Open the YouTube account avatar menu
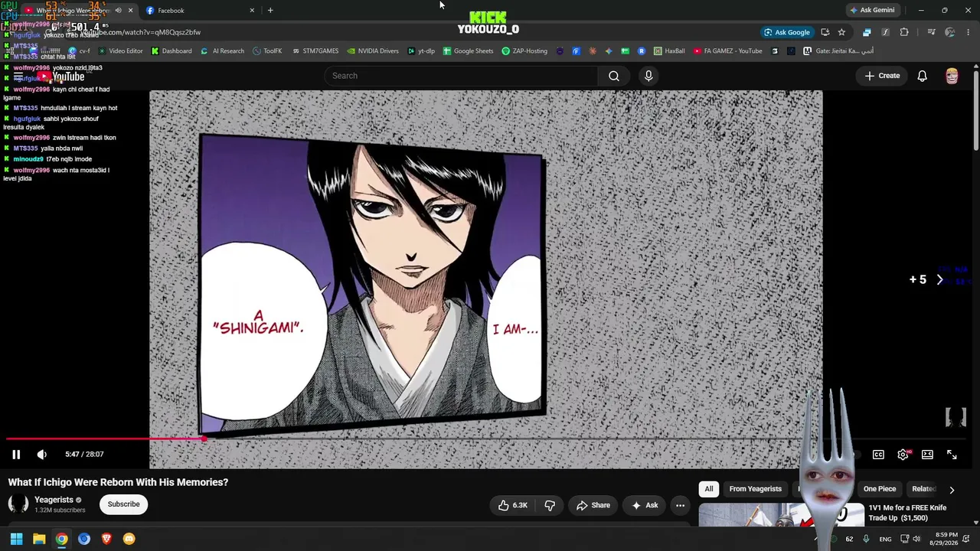Viewport: 980px width, 551px height. coord(952,76)
